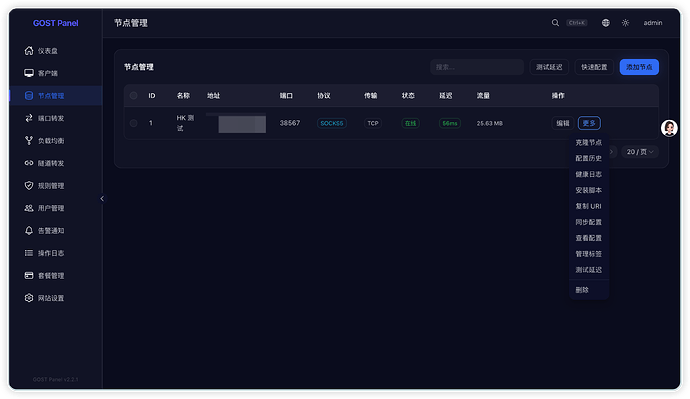The image size is (690, 399).
Task: Click the 测试延迟 button above the table
Action: tap(549, 67)
